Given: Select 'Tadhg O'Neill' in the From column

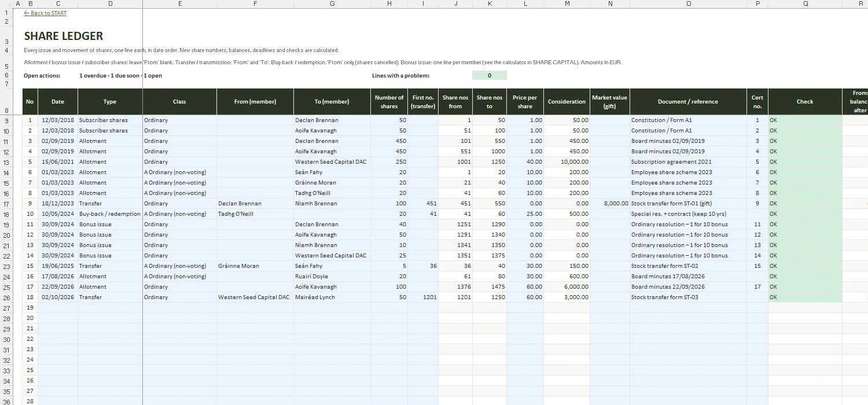Looking at the screenshot, I should 255,214.
